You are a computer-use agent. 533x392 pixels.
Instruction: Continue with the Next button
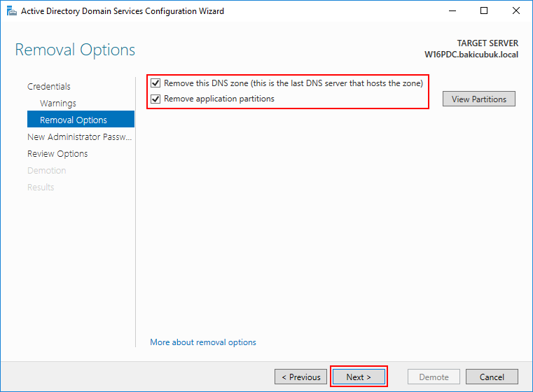[x=359, y=377]
